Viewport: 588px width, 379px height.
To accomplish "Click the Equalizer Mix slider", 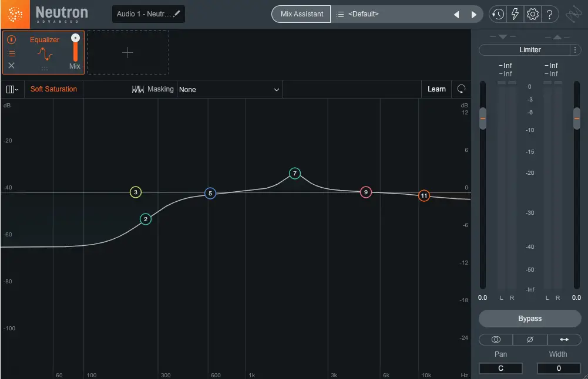I will coord(75,48).
